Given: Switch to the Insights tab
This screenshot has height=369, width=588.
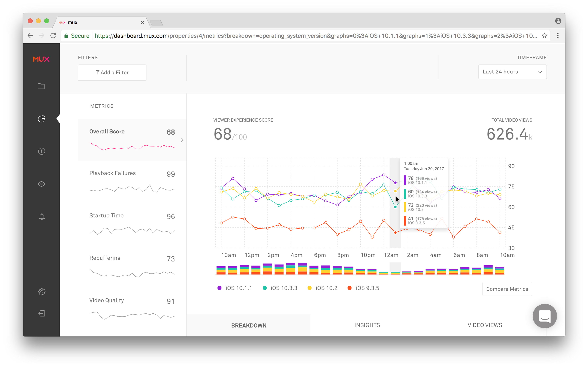Looking at the screenshot, I should pos(367,325).
